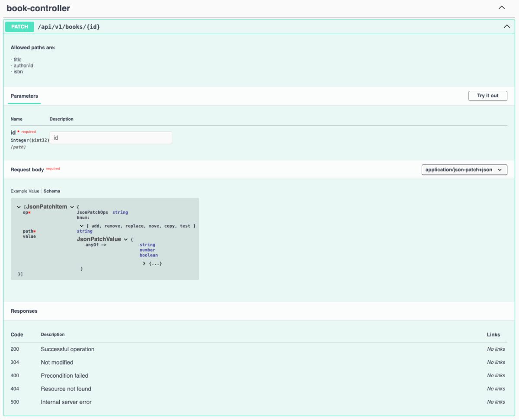Click the 'op' property name in schema

pos(26,212)
